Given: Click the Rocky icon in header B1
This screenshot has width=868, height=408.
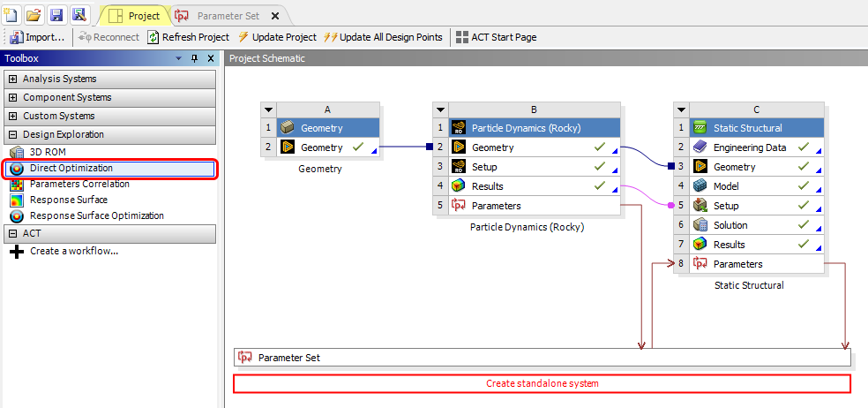Looking at the screenshot, I should point(458,128).
